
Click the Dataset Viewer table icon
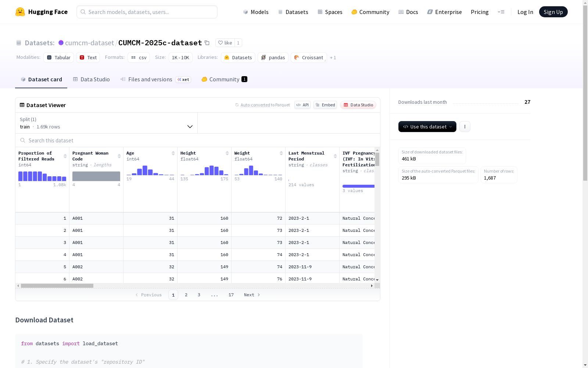point(22,105)
